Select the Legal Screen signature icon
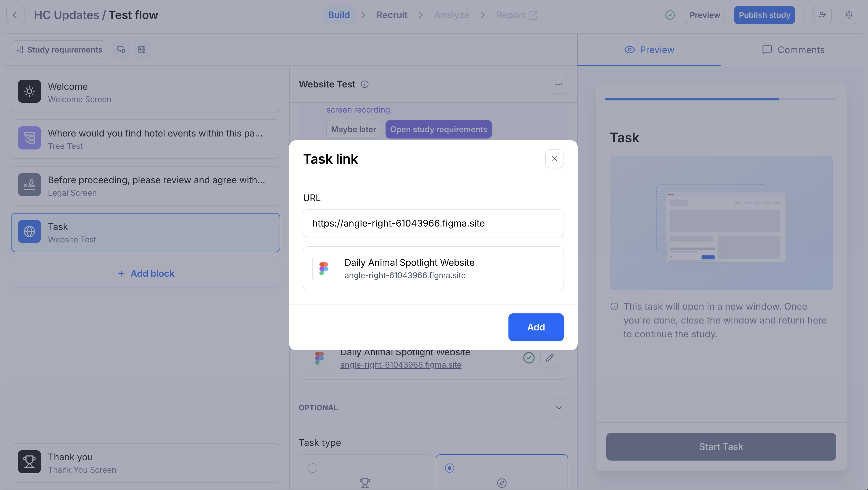Viewport: 868px width, 490px height. click(x=29, y=185)
